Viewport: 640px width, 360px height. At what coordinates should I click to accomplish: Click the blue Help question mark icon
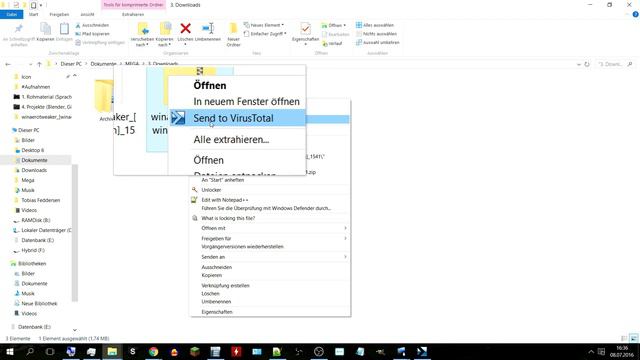coord(636,14)
